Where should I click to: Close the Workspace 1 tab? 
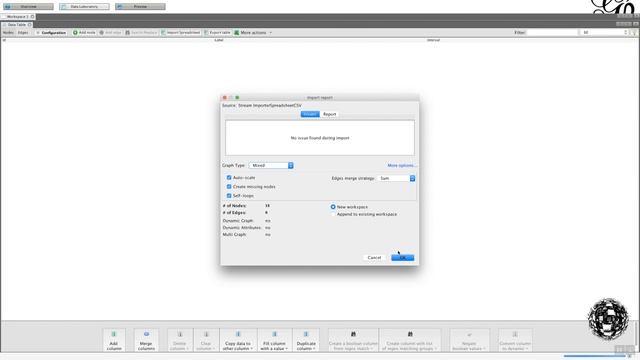click(32, 17)
